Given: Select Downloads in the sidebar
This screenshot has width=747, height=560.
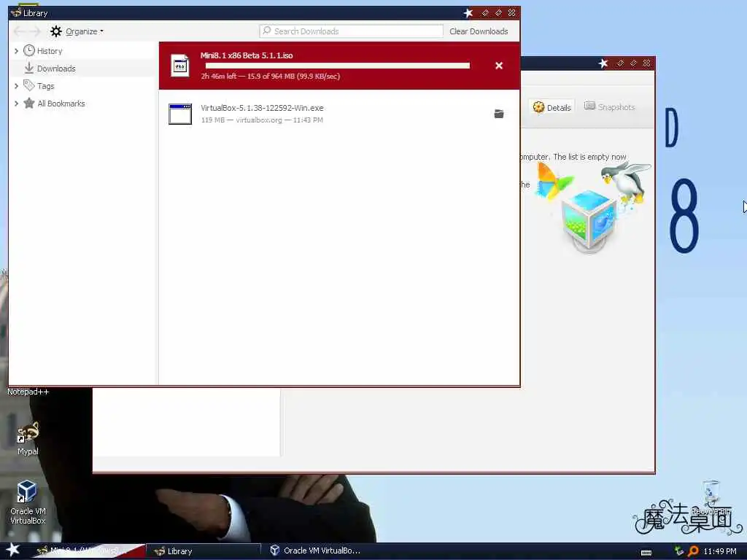Looking at the screenshot, I should [x=56, y=69].
